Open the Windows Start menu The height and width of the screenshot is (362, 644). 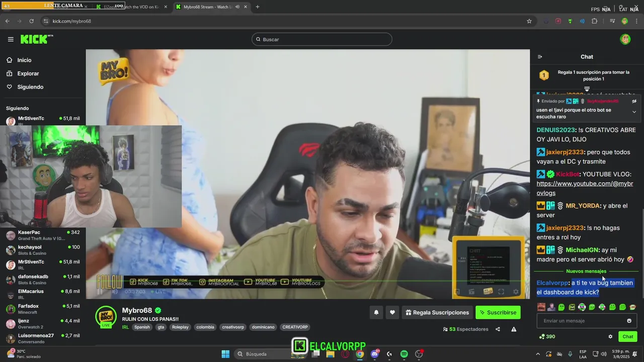pos(225,354)
